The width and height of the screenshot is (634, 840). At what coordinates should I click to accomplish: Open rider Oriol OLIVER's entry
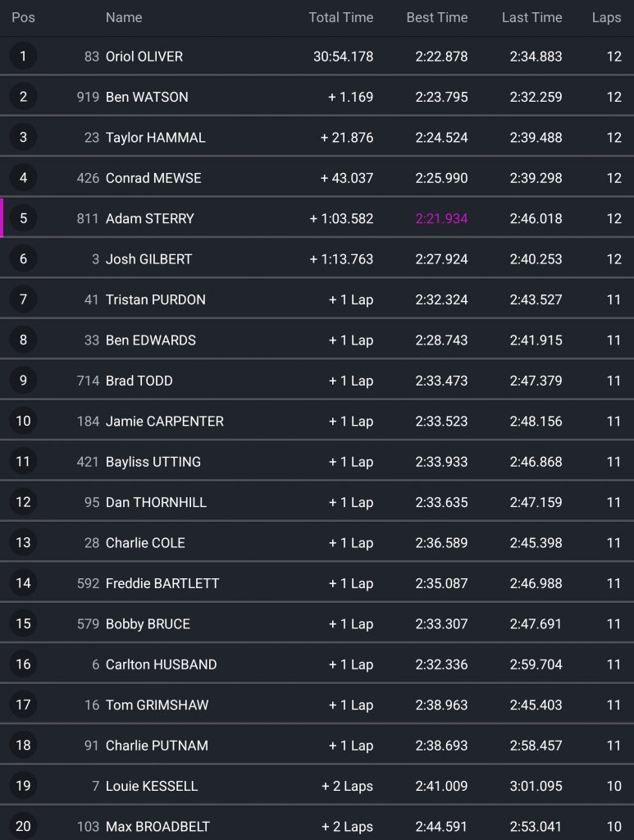[x=144, y=57]
